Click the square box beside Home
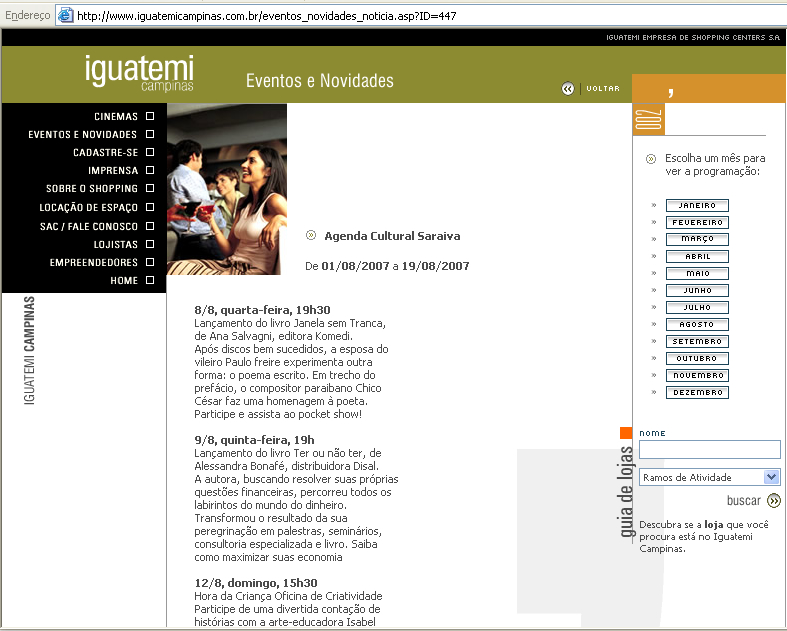The width and height of the screenshot is (787, 631). tap(150, 281)
